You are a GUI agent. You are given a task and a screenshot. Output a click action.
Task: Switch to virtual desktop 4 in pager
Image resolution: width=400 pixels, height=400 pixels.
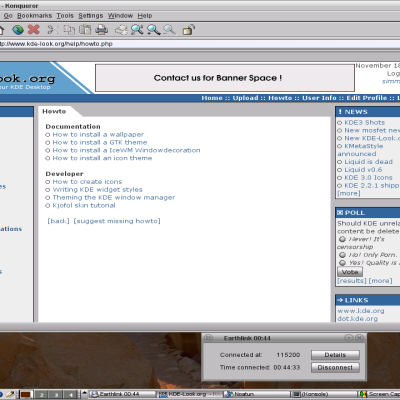click(x=71, y=395)
